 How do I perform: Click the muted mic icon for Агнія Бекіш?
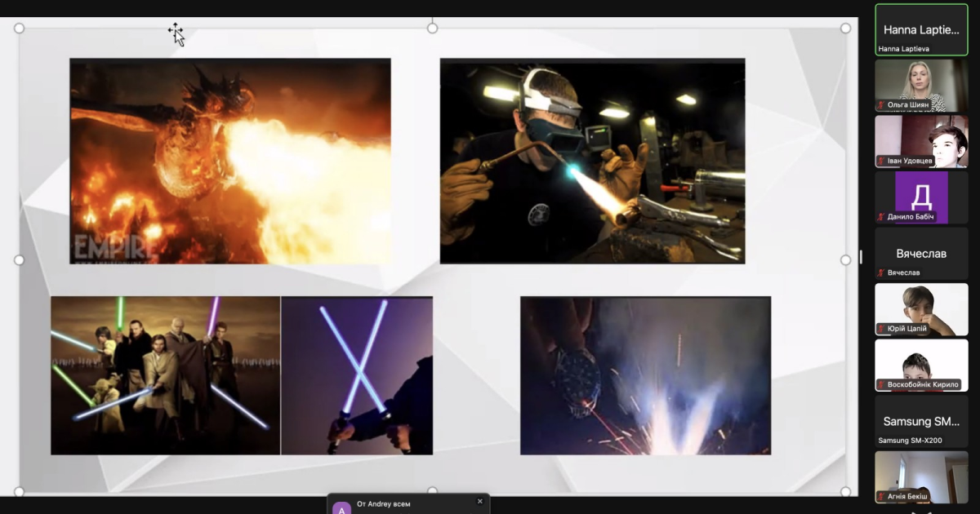pos(882,496)
